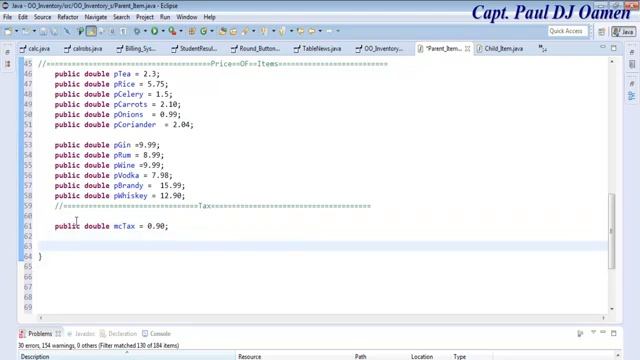The width and height of the screenshot is (640, 360).
Task: Open the File menu
Action: click(x=7, y=17)
